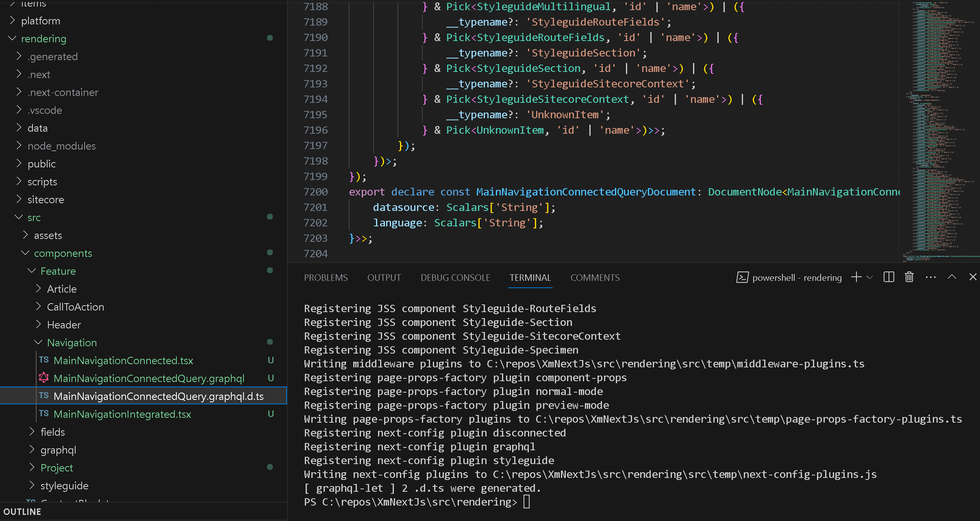
Task: Open MainNavigationIntegrated.tsx file
Action: click(x=122, y=414)
